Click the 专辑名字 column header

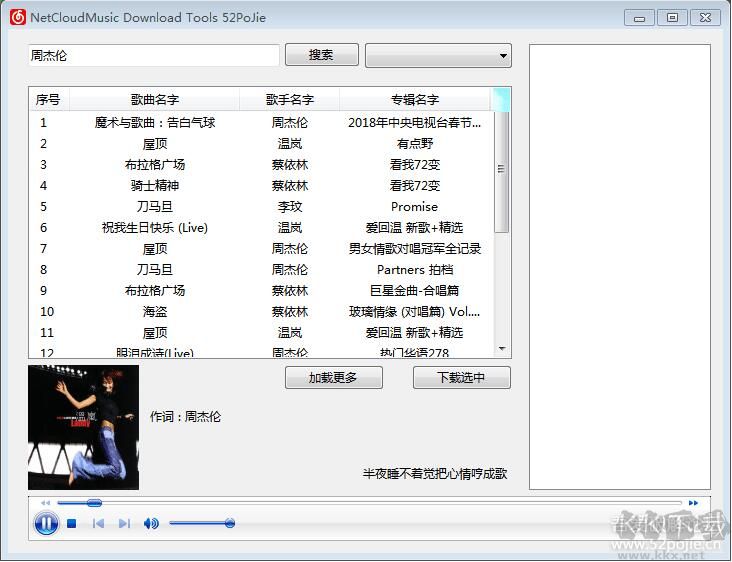pyautogui.click(x=415, y=100)
